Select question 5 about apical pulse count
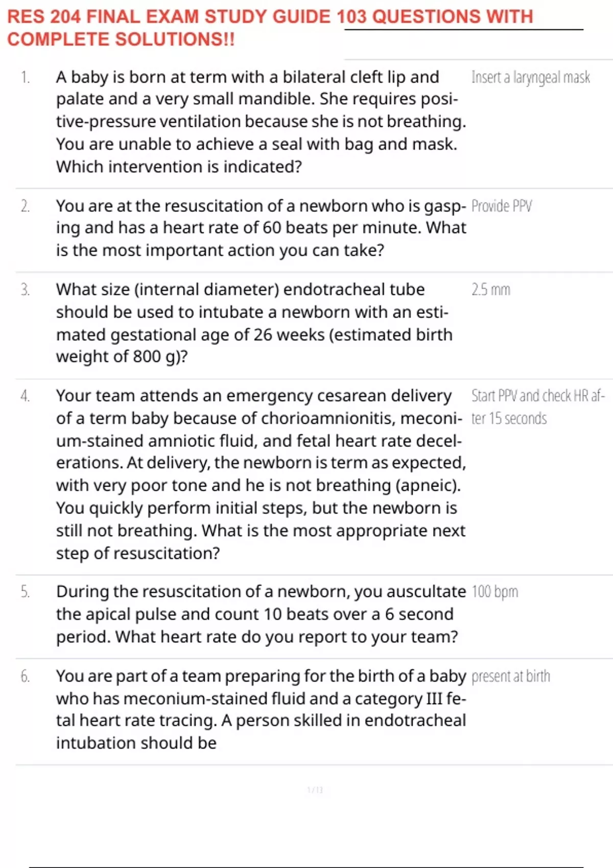Viewport: 613px width, 868px height. click(x=261, y=614)
